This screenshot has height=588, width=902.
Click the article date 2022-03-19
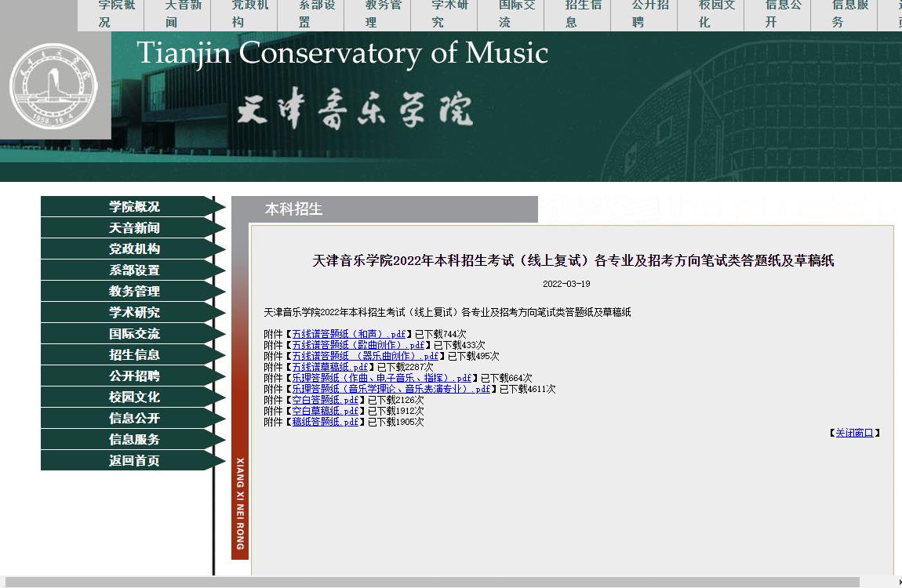(566, 284)
